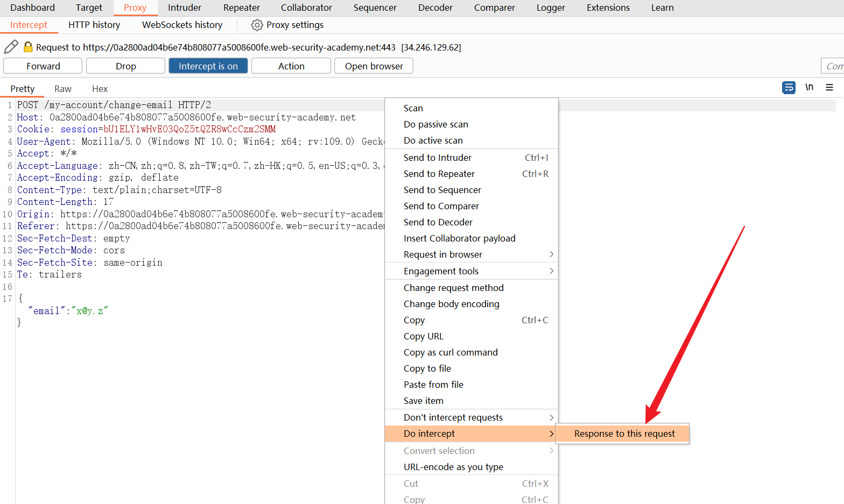The height and width of the screenshot is (504, 844).
Task: Enable URL-encode as you type option
Action: tap(453, 467)
